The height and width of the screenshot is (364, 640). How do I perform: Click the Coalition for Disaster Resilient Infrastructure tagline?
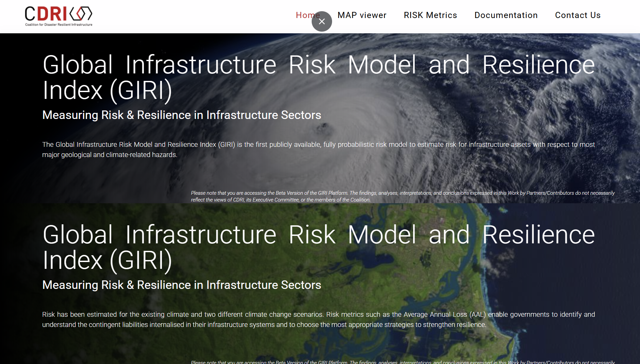(x=59, y=24)
